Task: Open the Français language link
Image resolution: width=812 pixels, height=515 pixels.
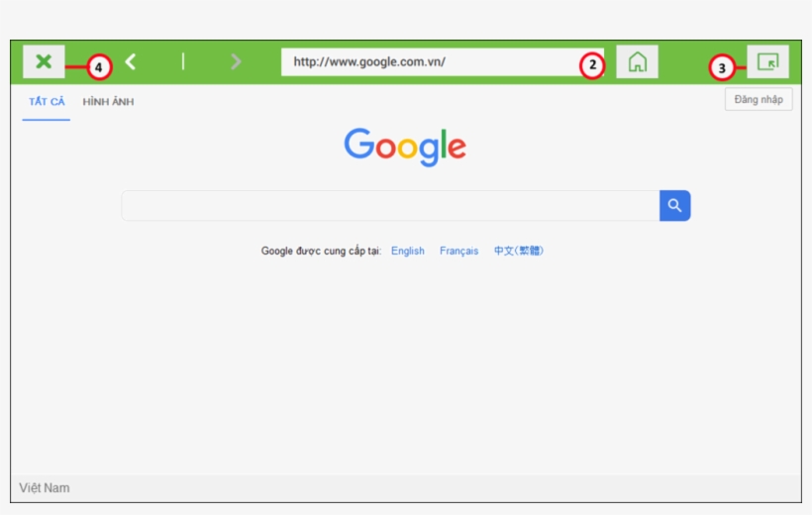Action: coord(458,251)
